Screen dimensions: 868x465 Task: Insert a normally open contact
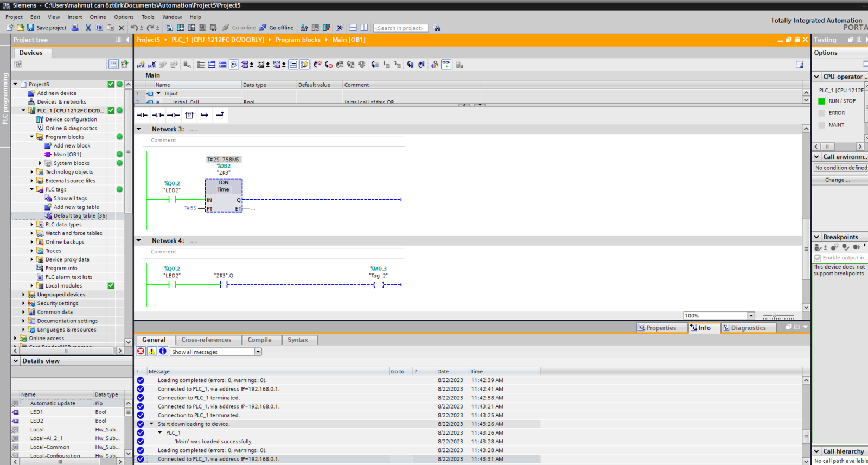click(x=142, y=115)
